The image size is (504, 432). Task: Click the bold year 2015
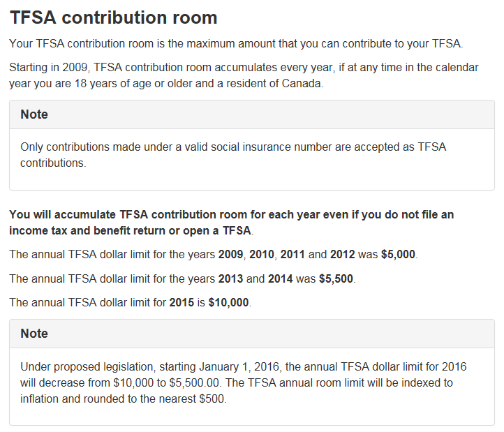(x=181, y=302)
